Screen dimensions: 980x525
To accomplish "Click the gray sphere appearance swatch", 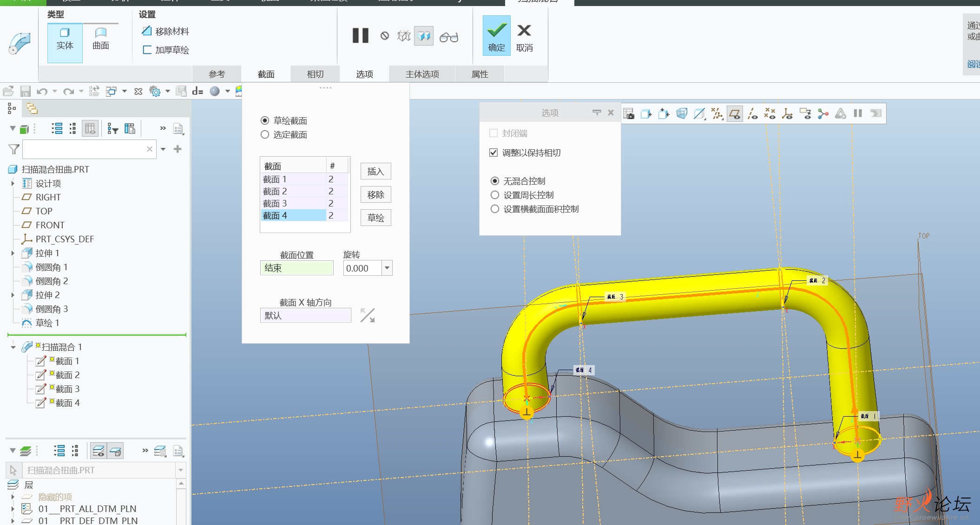I will tap(214, 91).
